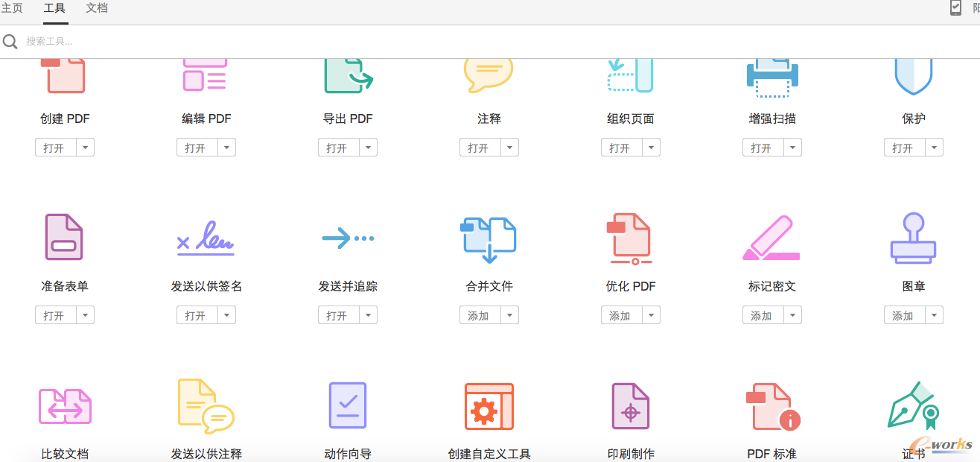Screen dimensions: 980x462
Task: Expand the dropdown arrow for 组织页面
Action: 651,148
